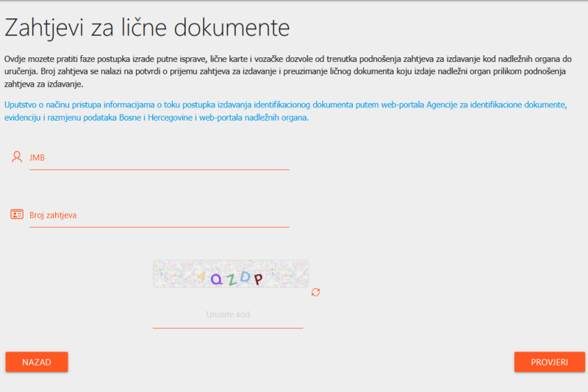Click the person icon beside JMB

(17, 157)
